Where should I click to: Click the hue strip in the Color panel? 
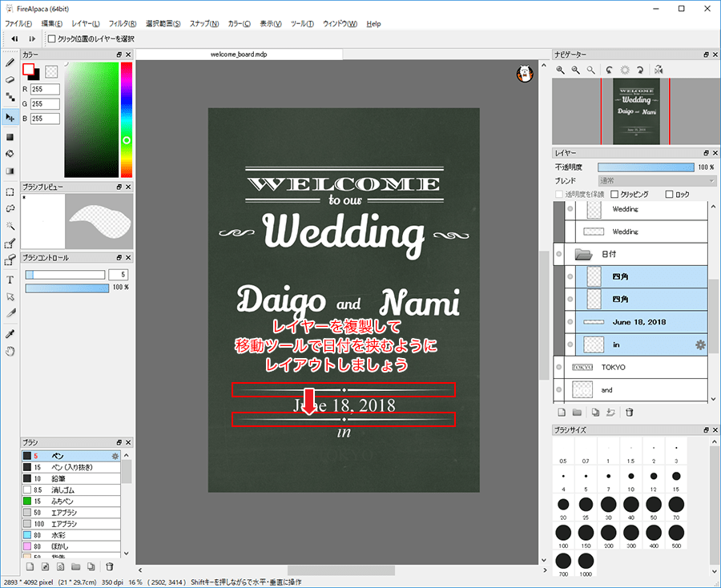click(x=127, y=120)
